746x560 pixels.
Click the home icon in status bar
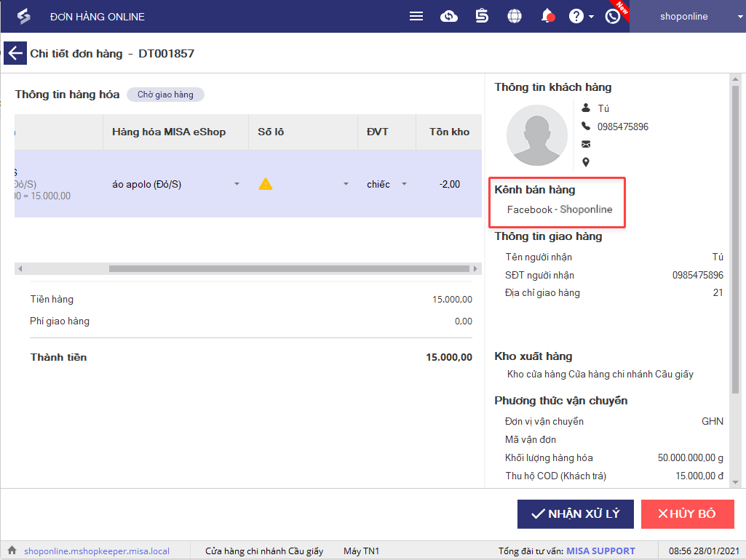coord(12,551)
